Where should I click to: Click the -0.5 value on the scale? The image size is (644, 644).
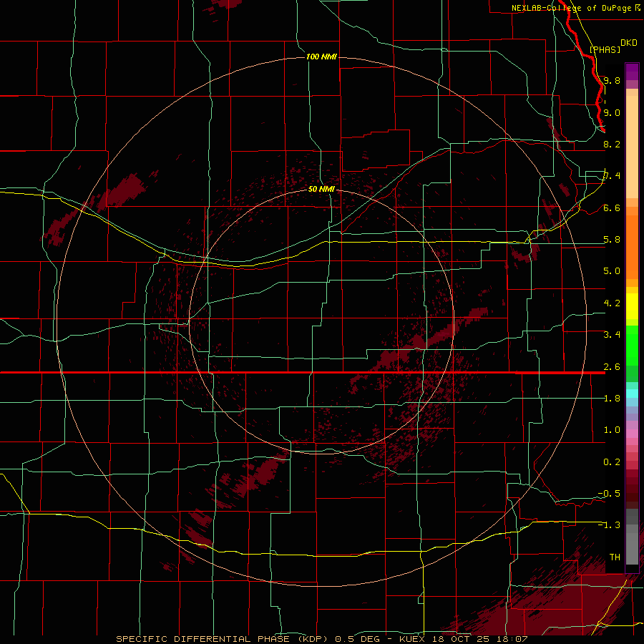[x=609, y=494]
